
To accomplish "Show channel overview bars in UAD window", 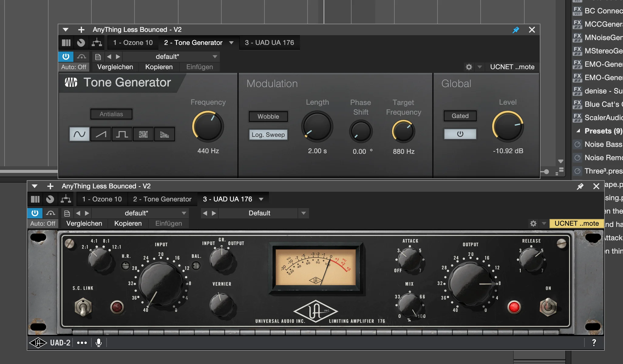I will [x=35, y=199].
